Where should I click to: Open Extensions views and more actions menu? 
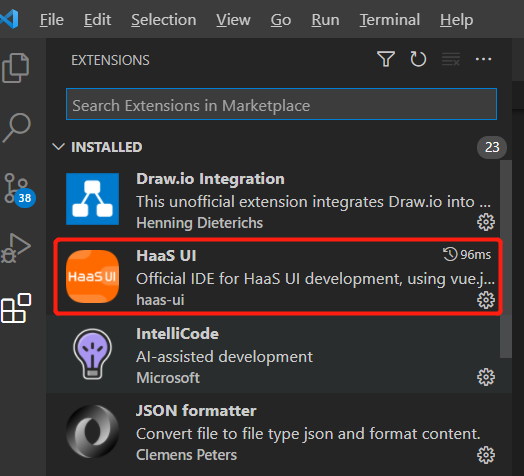(x=483, y=60)
